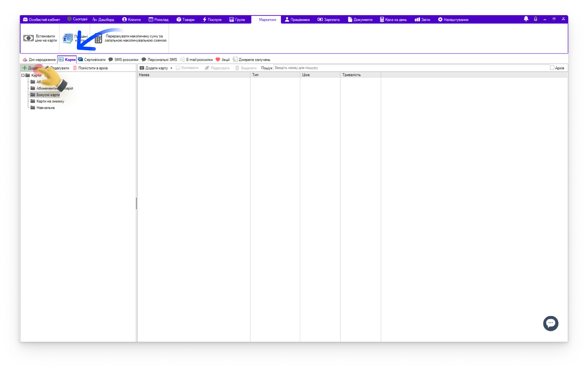Open the Сертифікати tab

[x=92, y=60]
